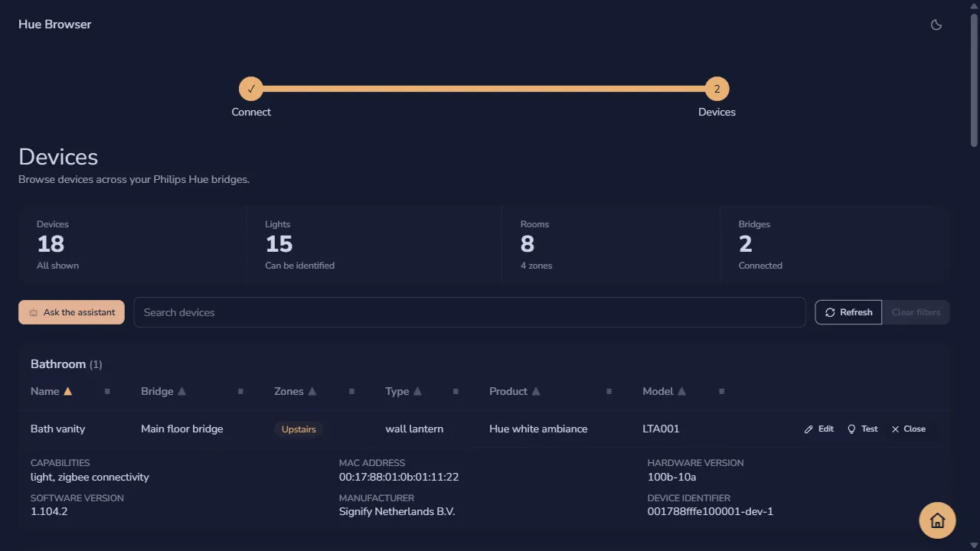Test the Bath vanity light

[x=862, y=429]
